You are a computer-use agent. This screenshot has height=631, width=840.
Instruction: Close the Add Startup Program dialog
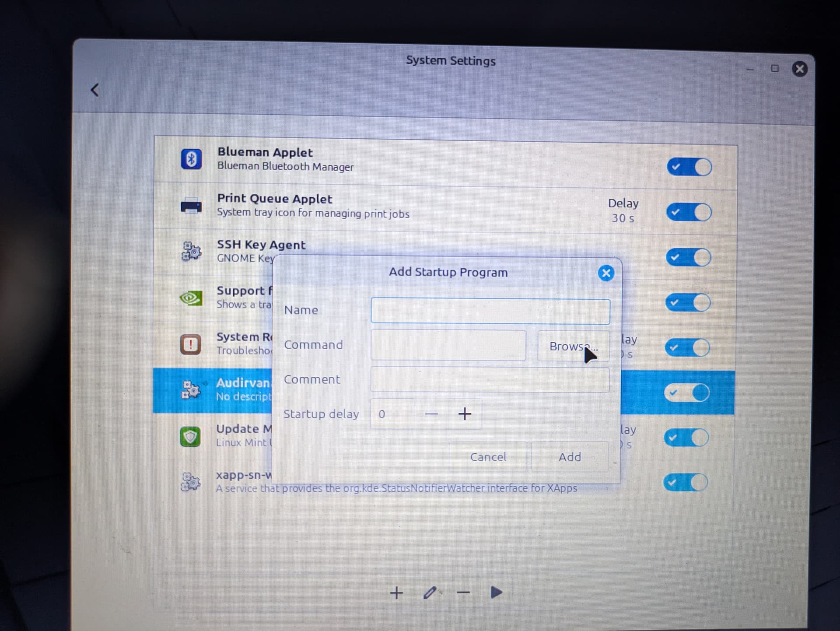pyautogui.click(x=606, y=273)
